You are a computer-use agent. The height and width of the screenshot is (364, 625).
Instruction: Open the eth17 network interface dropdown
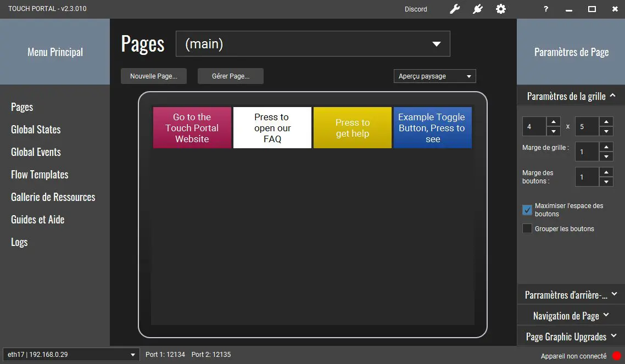71,355
